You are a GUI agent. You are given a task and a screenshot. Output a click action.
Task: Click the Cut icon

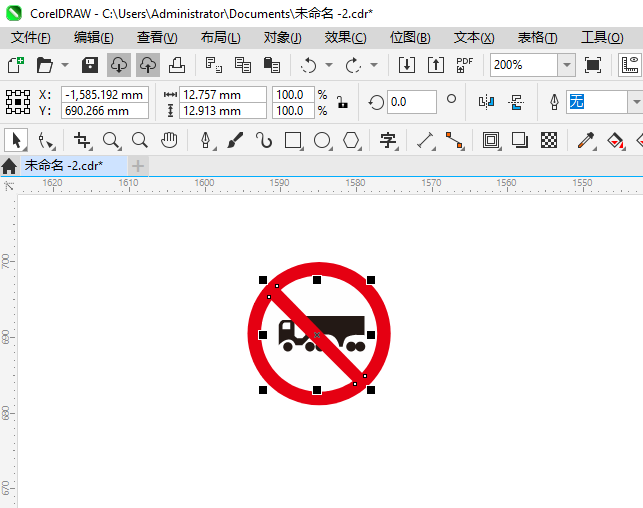(x=214, y=65)
